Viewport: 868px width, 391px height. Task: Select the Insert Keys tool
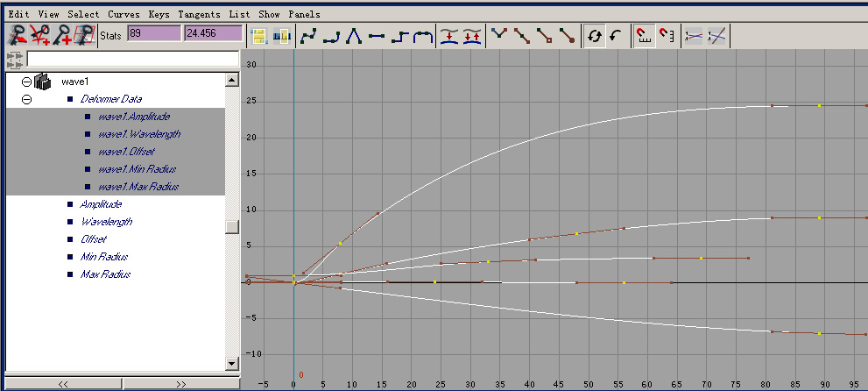click(x=39, y=36)
